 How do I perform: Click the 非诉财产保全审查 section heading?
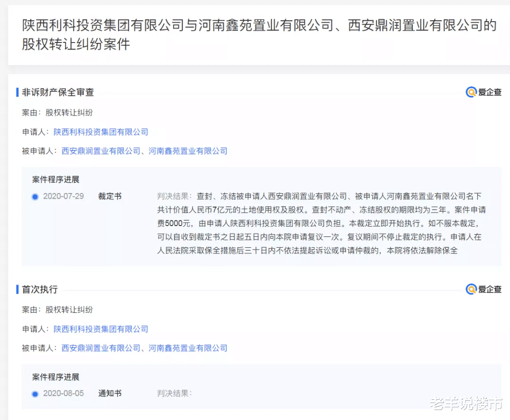click(x=58, y=92)
